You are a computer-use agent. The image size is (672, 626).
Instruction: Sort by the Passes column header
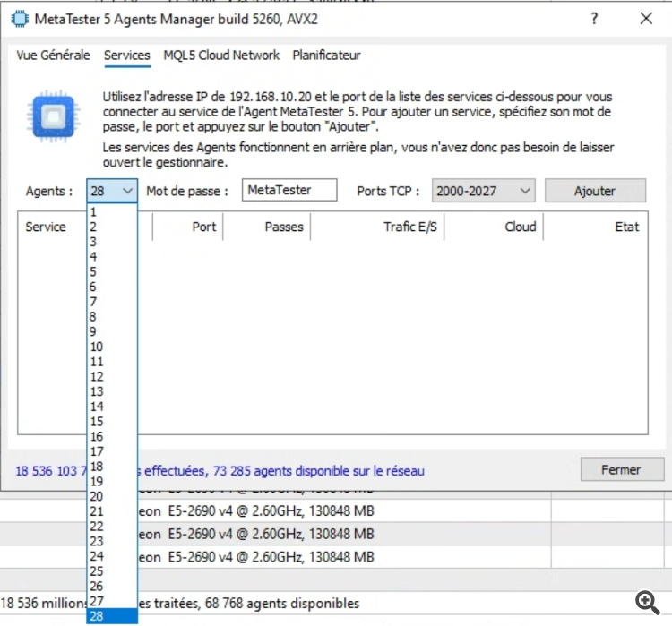click(x=267, y=227)
